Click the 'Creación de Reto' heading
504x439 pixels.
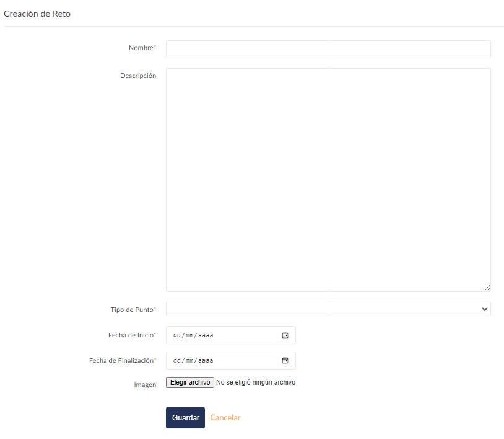tap(37, 14)
